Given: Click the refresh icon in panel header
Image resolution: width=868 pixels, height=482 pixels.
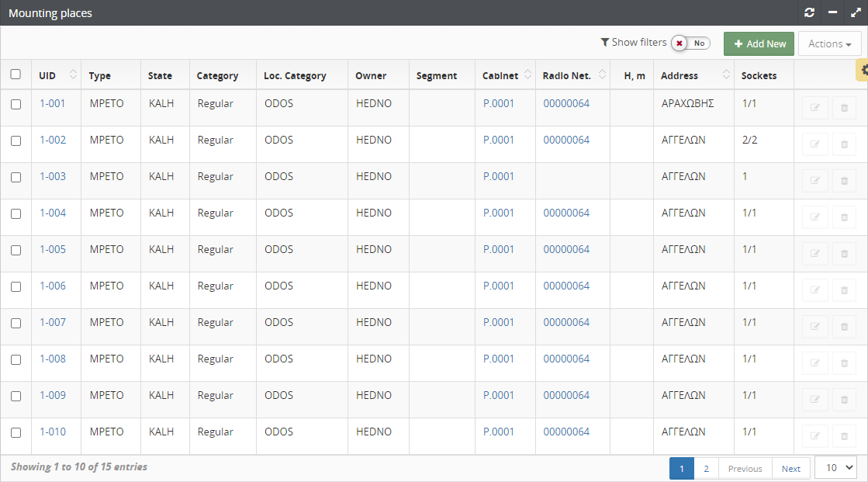Looking at the screenshot, I should (810, 12).
